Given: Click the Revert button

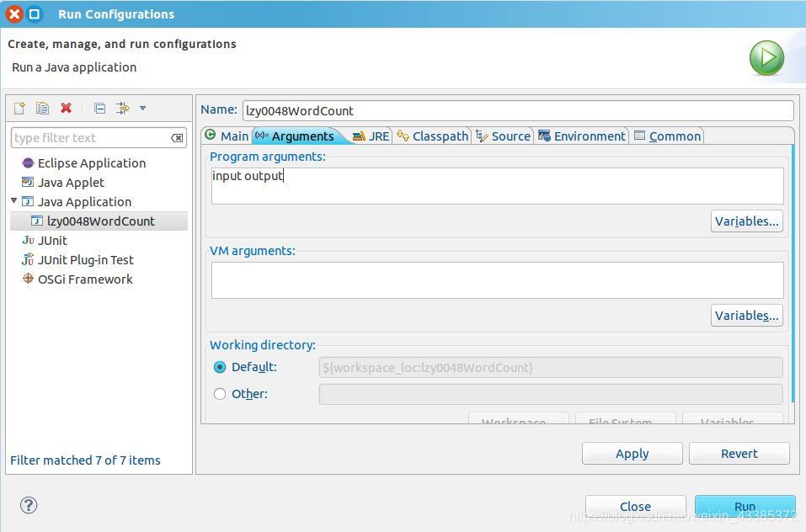Looking at the screenshot, I should point(739,454).
